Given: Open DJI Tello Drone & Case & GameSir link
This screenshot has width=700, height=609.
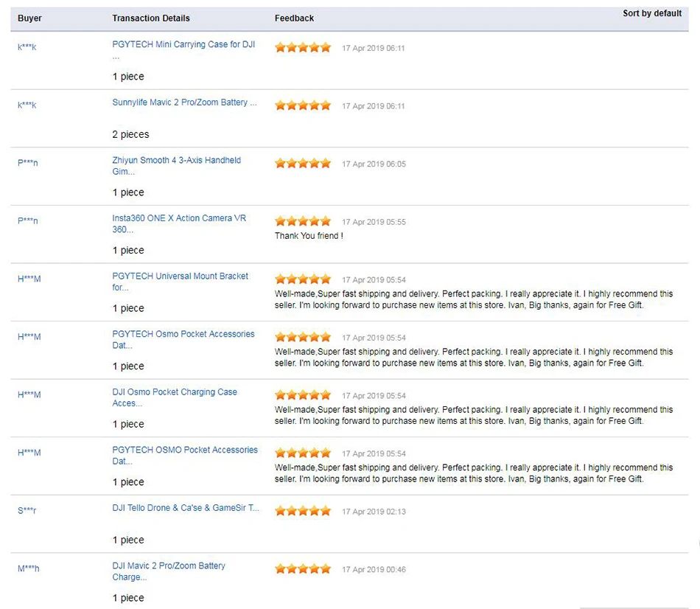Looking at the screenshot, I should click(185, 508).
